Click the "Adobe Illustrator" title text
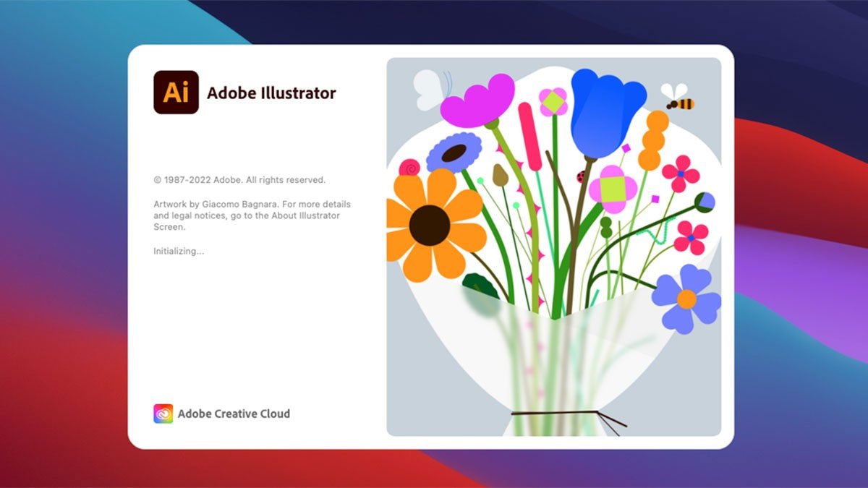 tap(271, 93)
